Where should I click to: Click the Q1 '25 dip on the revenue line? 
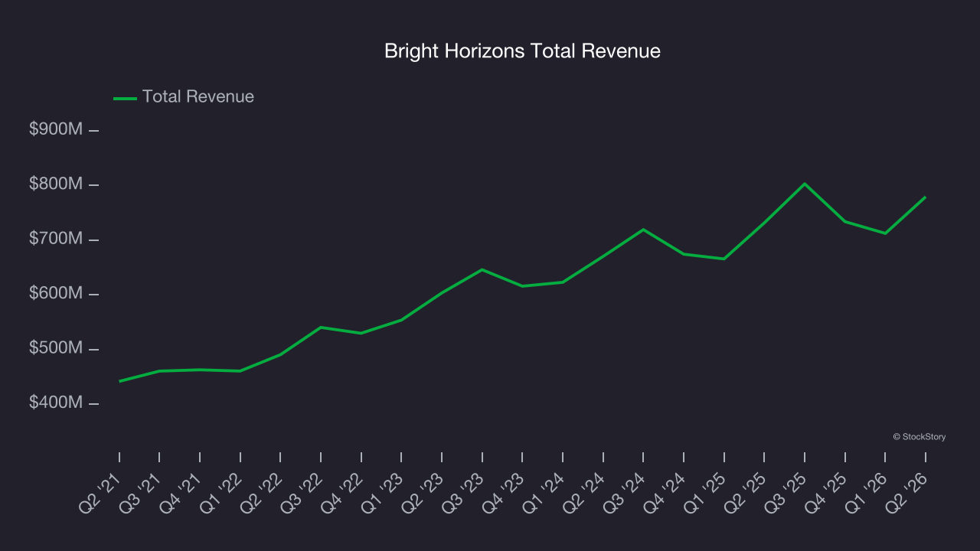[x=724, y=259]
